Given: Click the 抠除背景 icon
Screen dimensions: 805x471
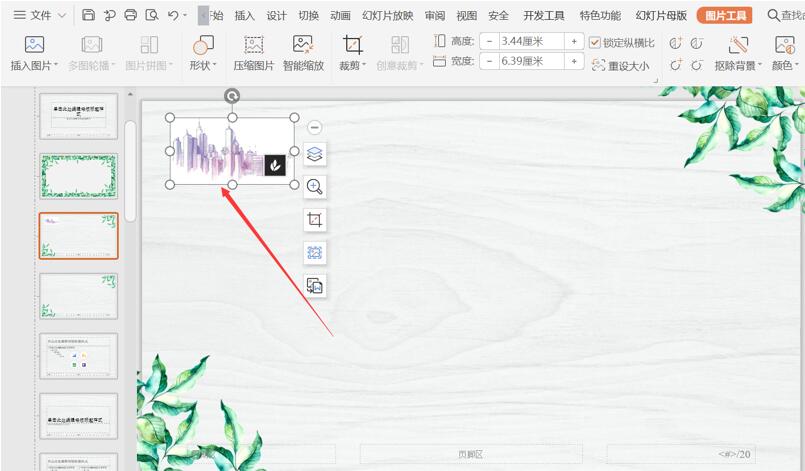Looking at the screenshot, I should (x=738, y=45).
